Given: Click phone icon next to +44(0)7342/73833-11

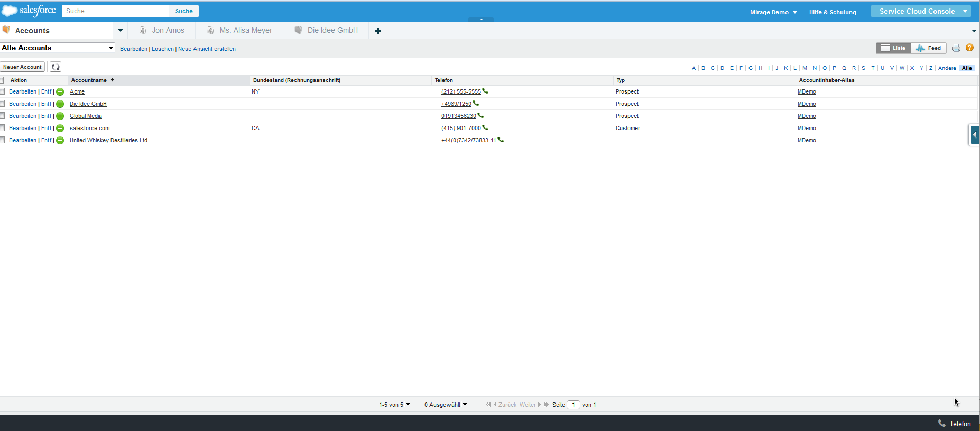Looking at the screenshot, I should pos(501,140).
